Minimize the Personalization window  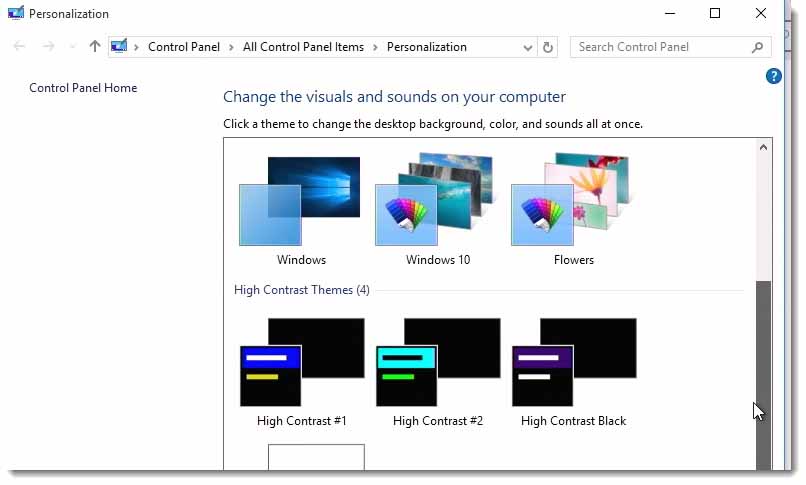670,13
